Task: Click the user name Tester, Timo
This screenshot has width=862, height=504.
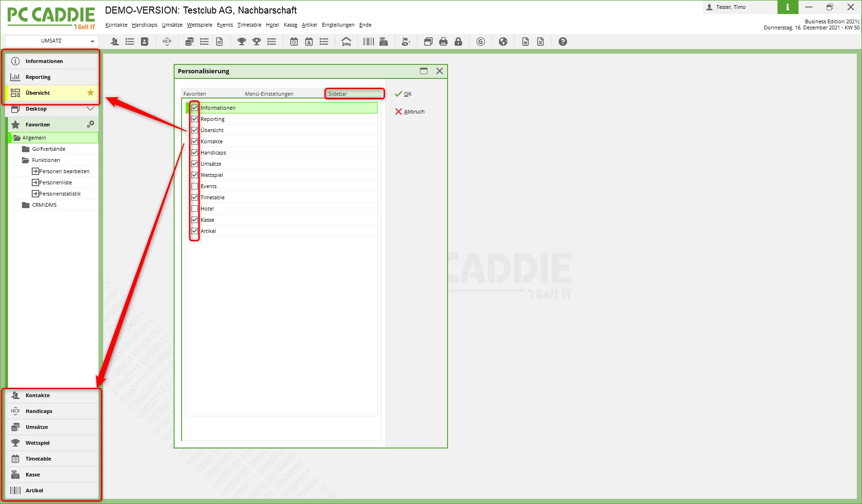Action: click(x=731, y=7)
